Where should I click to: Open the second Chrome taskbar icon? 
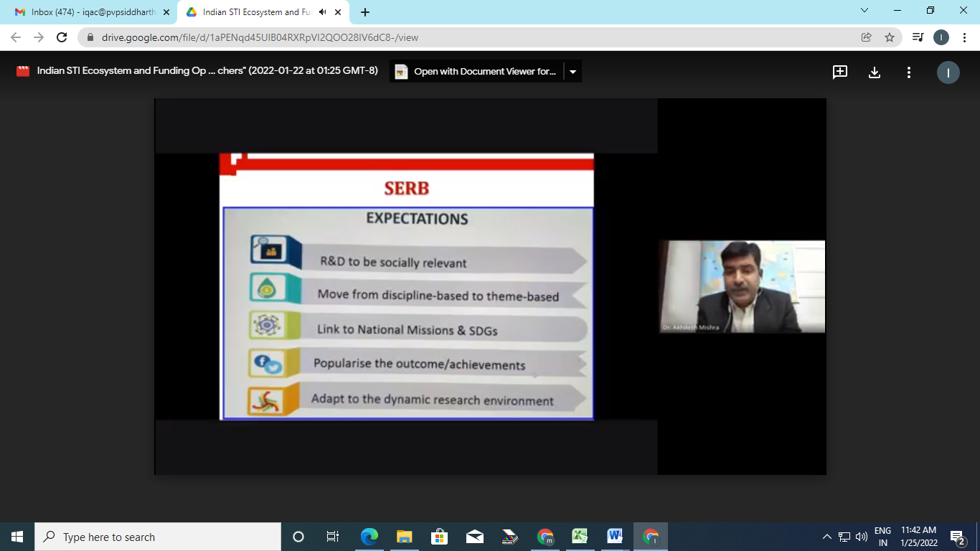545,537
